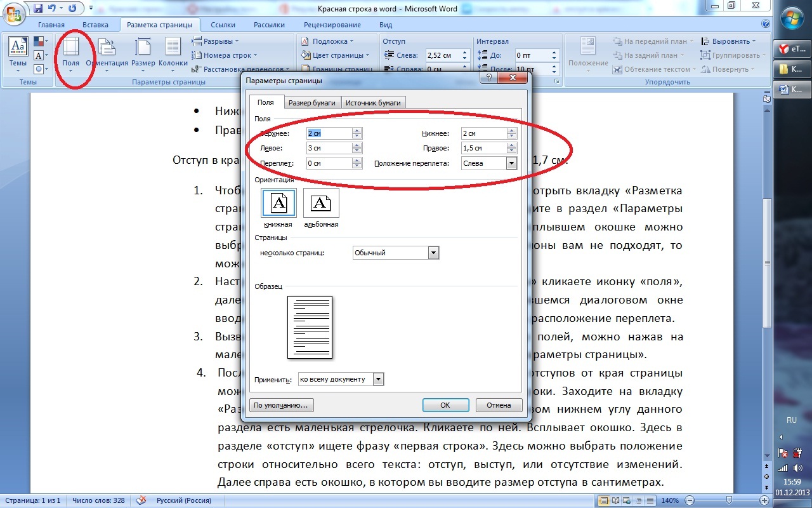Image resolution: width=812 pixels, height=508 pixels.
Task: Switch to Источник бумаги tab
Action: (x=373, y=102)
